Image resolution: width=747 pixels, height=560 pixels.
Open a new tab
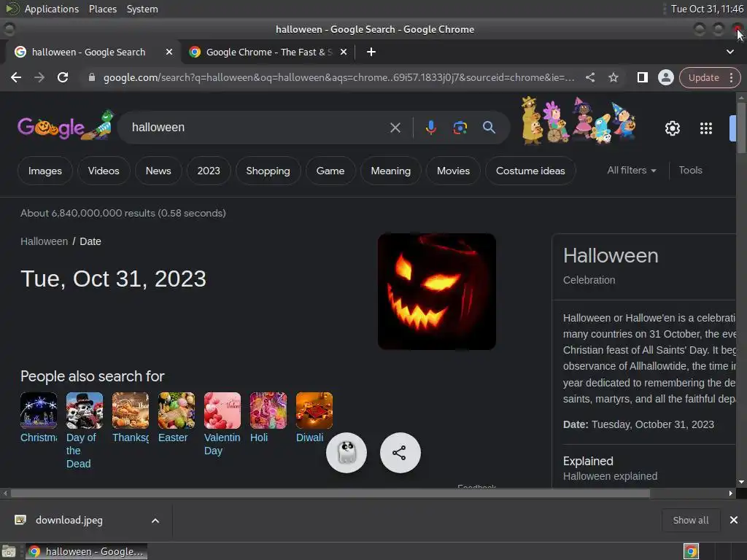pyautogui.click(x=371, y=52)
